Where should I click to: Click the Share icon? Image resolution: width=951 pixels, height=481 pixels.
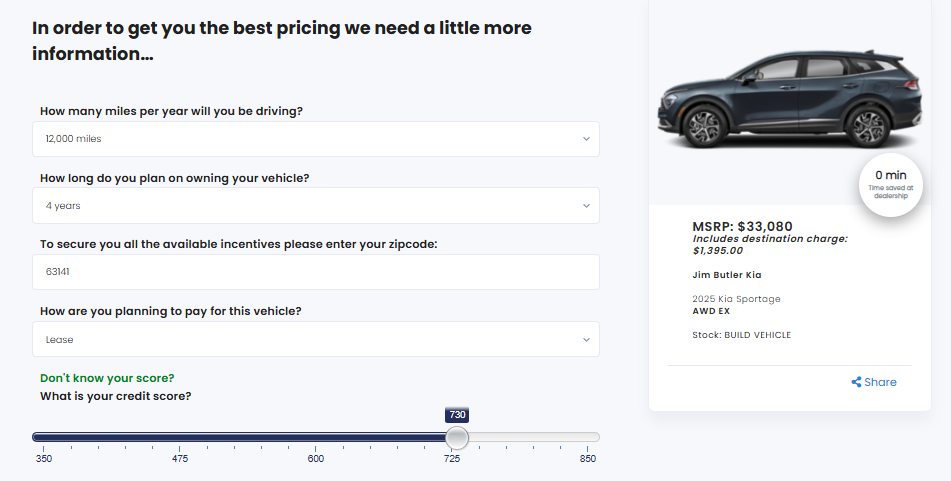tap(856, 382)
